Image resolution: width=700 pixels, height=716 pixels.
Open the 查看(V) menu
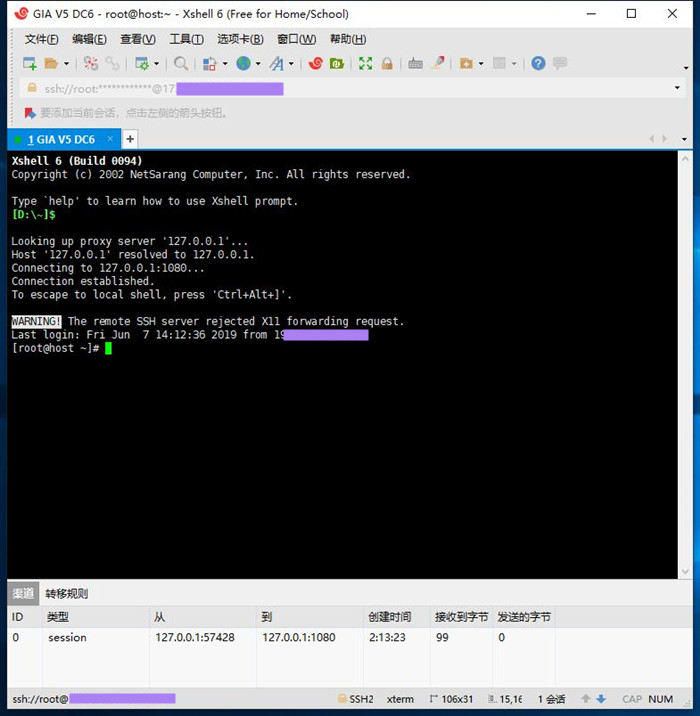pyautogui.click(x=138, y=39)
